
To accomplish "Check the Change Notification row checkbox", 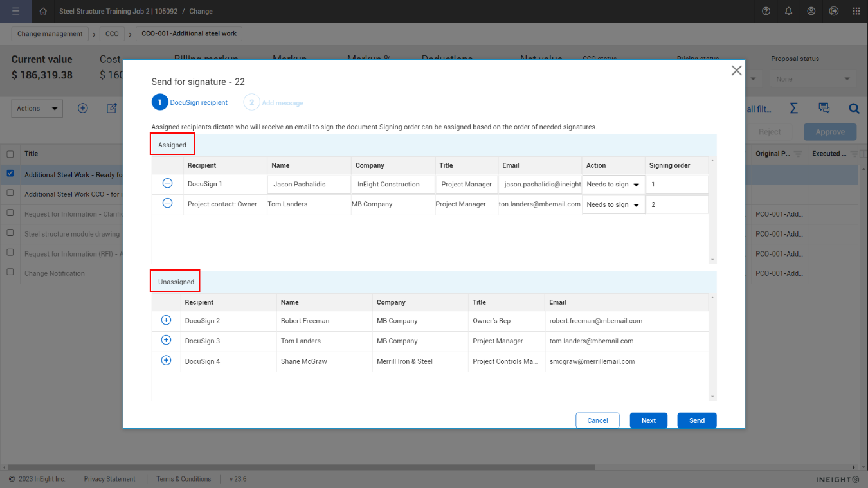I will point(10,273).
